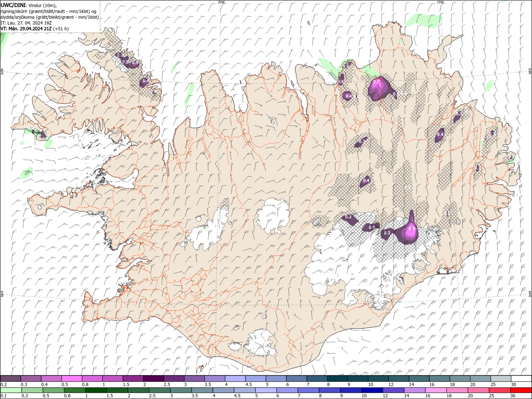The image size is (532, 399).
Task: Click the bottom legend row swatch labeled 2.5
Action: tap(159, 390)
